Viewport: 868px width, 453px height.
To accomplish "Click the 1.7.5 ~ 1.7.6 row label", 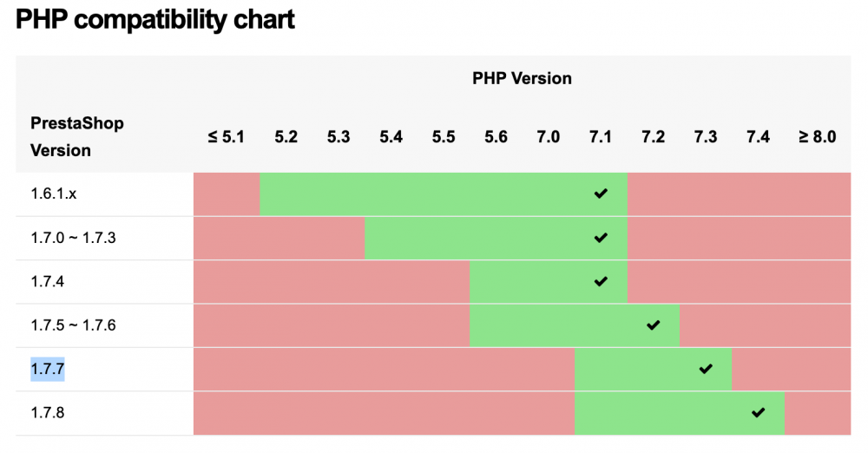I will (73, 325).
